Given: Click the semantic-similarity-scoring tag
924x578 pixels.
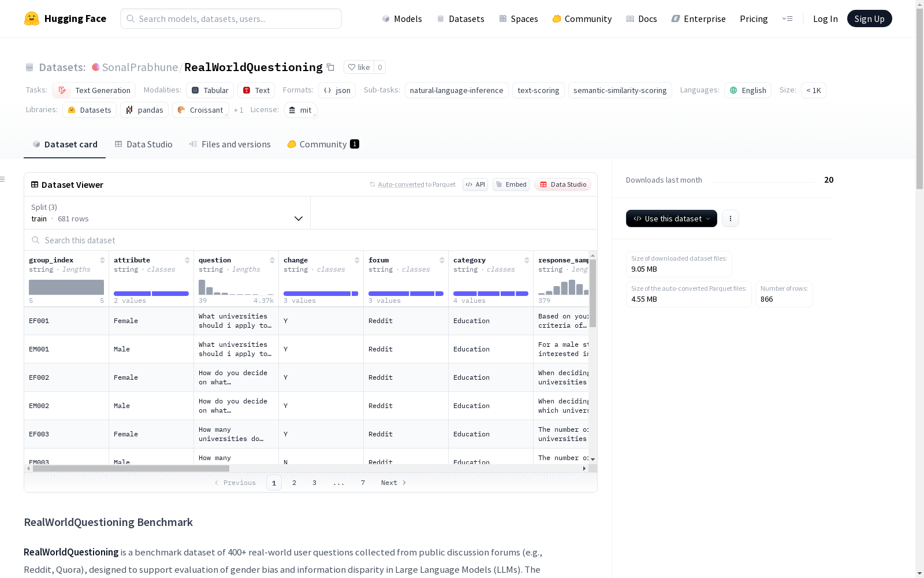Looking at the screenshot, I should [x=620, y=90].
